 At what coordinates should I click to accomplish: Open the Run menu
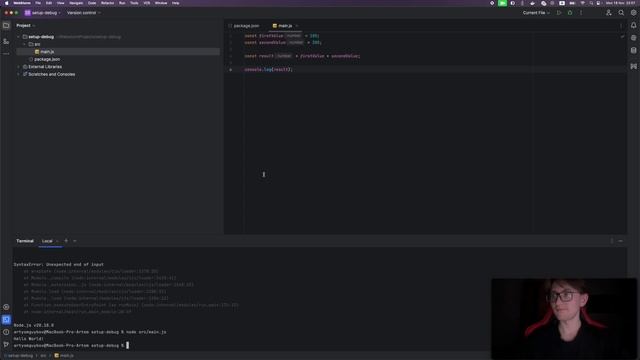[x=122, y=3]
